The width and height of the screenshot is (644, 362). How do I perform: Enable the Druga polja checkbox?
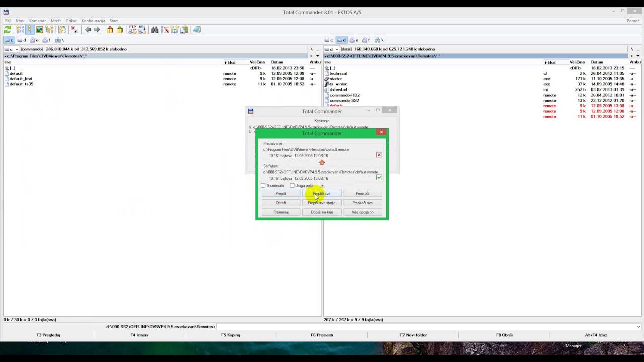292,186
